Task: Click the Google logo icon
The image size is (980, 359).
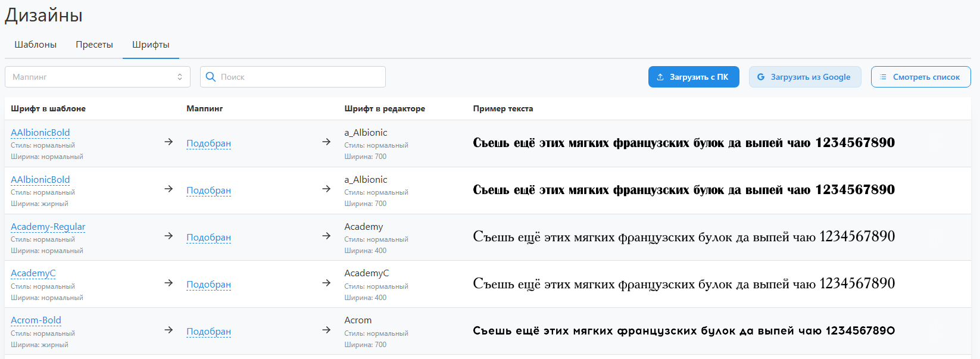Action: [761, 77]
